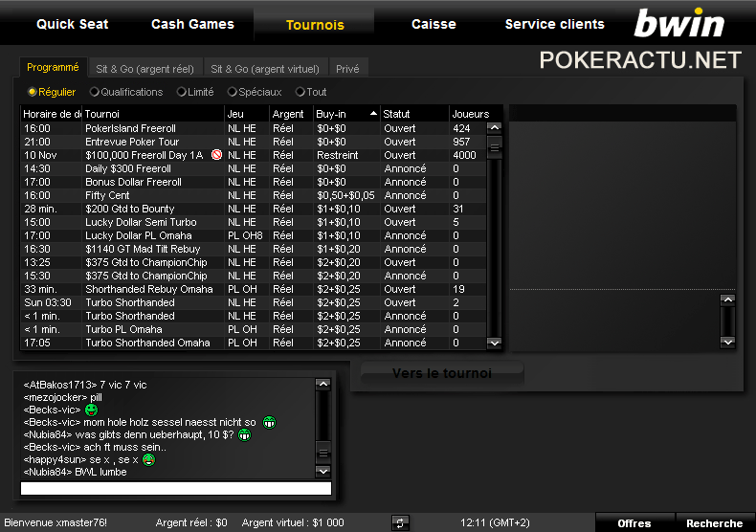Image resolution: width=756 pixels, height=532 pixels.
Task: Click the tournament list scroll-down arrow
Action: [494, 343]
